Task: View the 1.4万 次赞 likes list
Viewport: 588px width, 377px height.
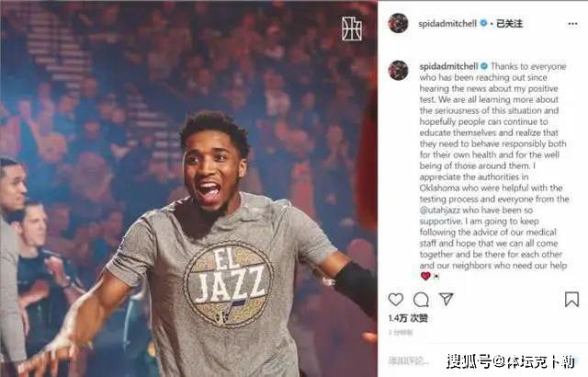Action: [x=408, y=318]
